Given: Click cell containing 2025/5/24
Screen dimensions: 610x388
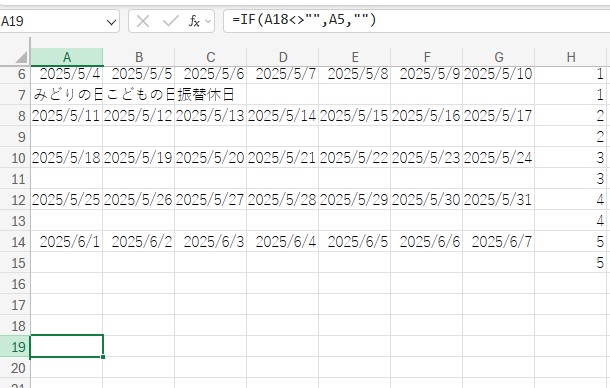Looking at the screenshot, I should pos(499,158).
